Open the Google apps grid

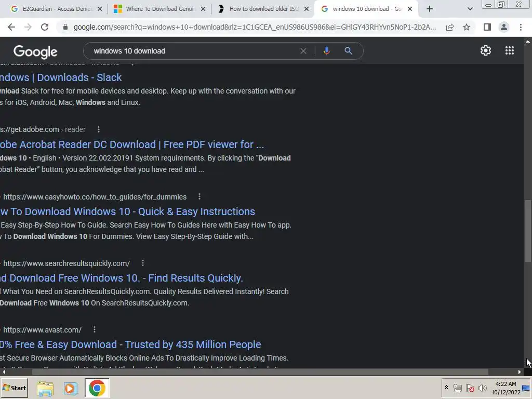tap(510, 50)
